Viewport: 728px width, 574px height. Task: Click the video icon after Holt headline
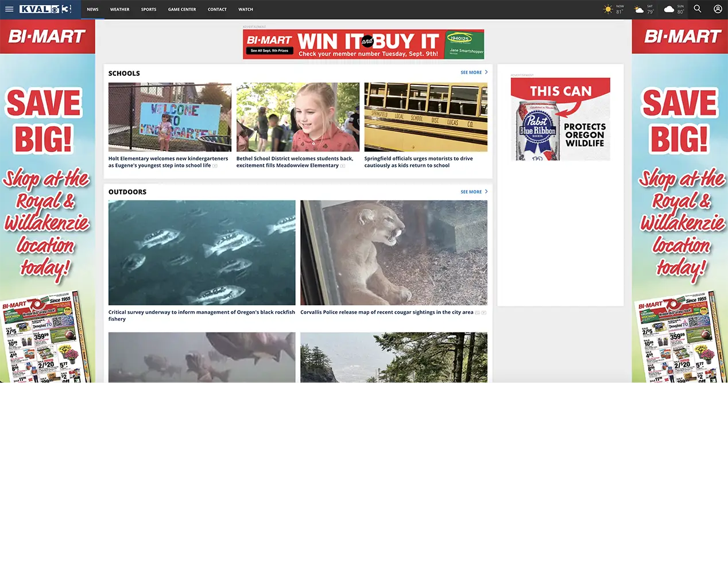click(x=215, y=166)
